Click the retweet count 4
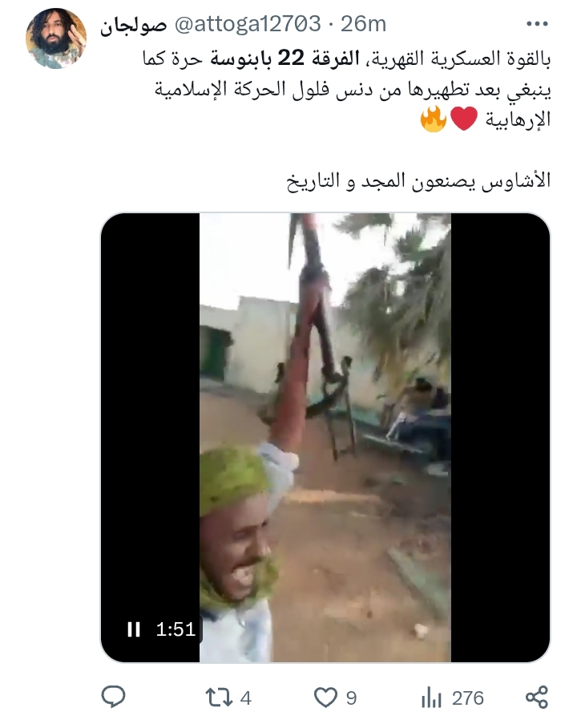Screen dimensions: 577x728 pyautogui.click(x=246, y=698)
